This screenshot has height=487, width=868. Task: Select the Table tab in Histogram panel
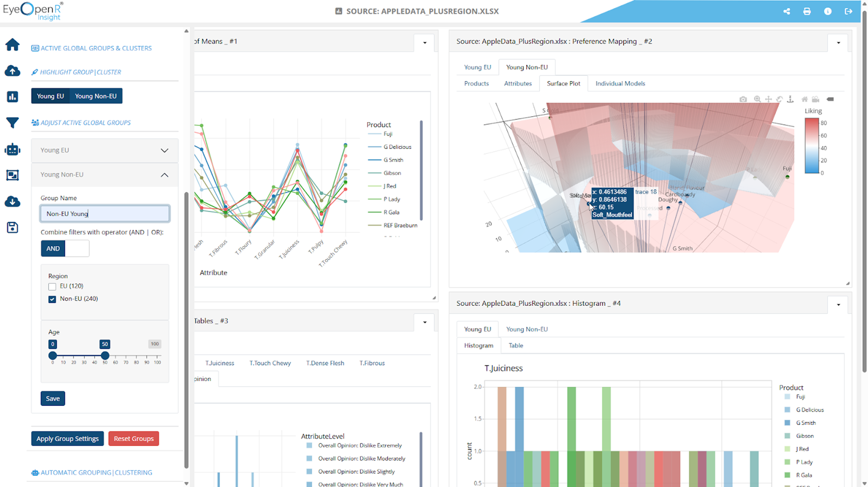[x=516, y=345]
